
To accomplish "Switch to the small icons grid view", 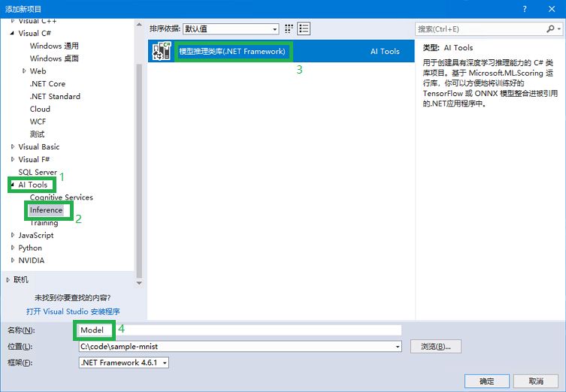I will (289, 29).
